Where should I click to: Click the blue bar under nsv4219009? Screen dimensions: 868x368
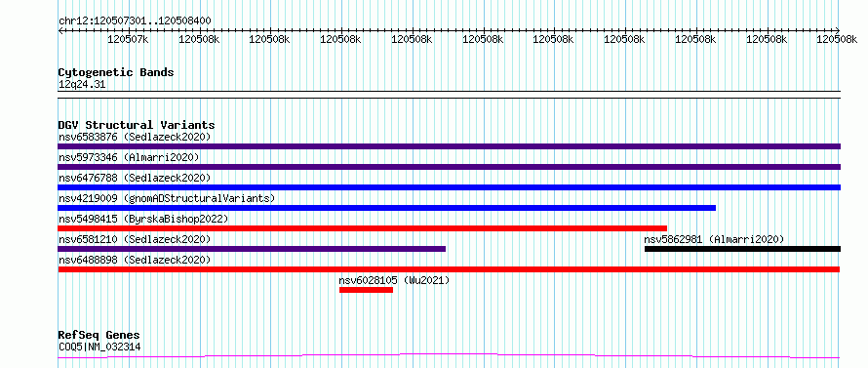386,208
